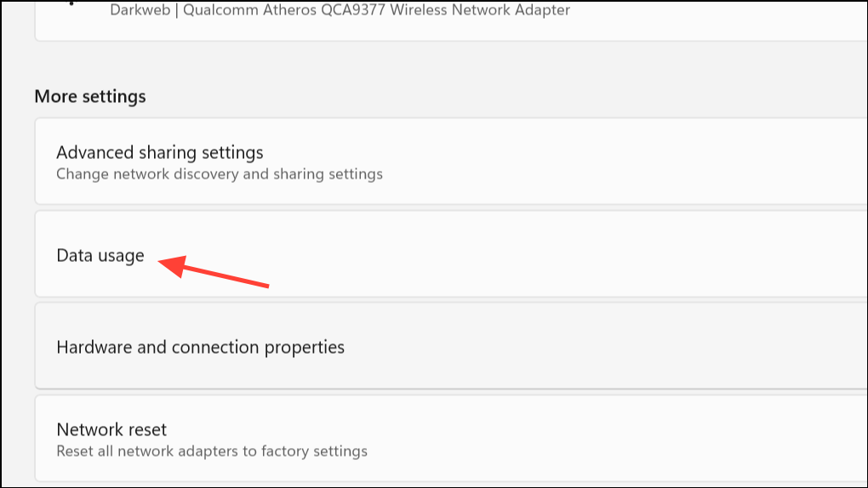Viewport: 868px width, 488px height.
Task: Click the More settings section heading
Action: (x=90, y=96)
